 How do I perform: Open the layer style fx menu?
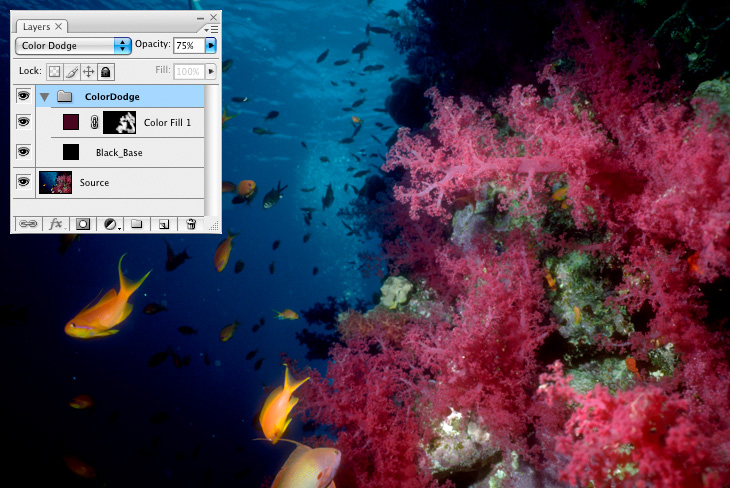click(56, 224)
